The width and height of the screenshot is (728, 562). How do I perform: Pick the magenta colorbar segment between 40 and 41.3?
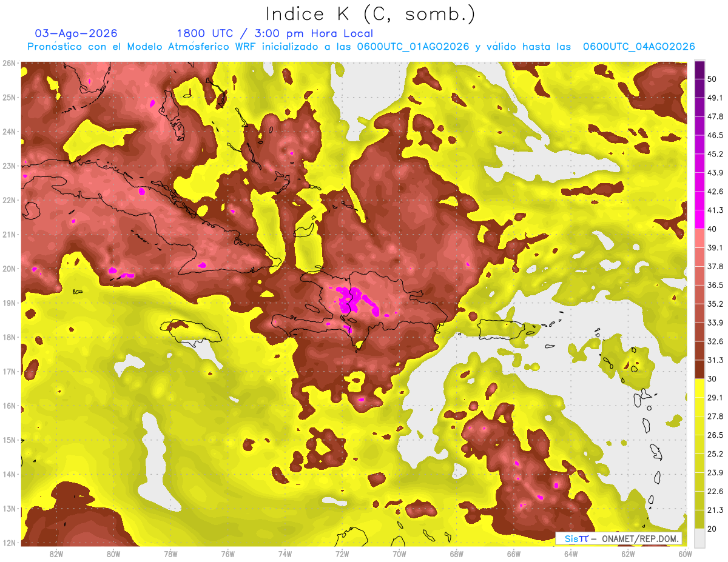tap(699, 219)
